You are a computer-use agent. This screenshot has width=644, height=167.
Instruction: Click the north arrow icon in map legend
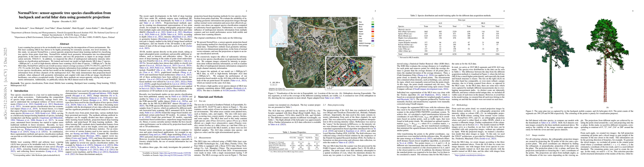pyautogui.click(x=373, y=18)
